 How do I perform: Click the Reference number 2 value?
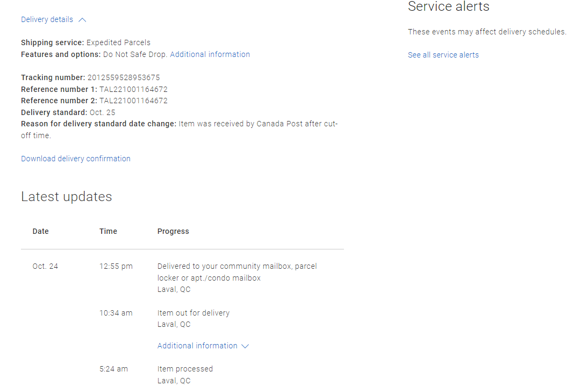133,101
